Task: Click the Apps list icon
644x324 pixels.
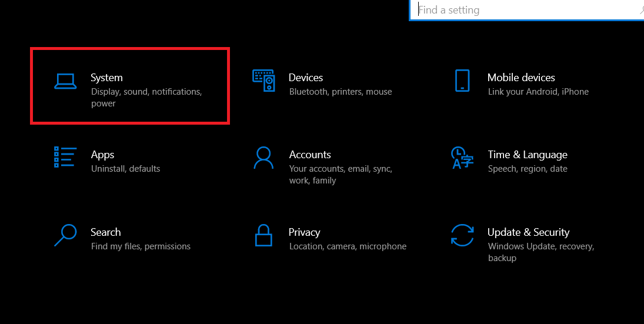Action: pyautogui.click(x=65, y=158)
